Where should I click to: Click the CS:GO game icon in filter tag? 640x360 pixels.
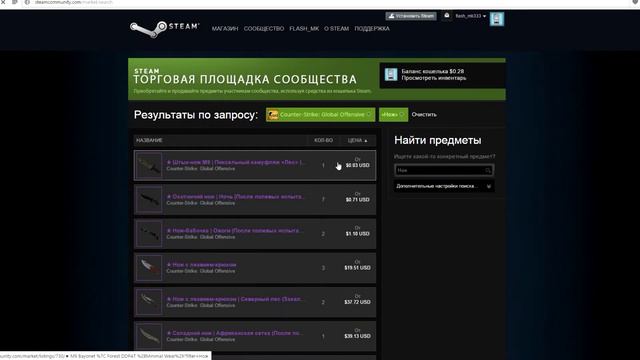pos(272,115)
